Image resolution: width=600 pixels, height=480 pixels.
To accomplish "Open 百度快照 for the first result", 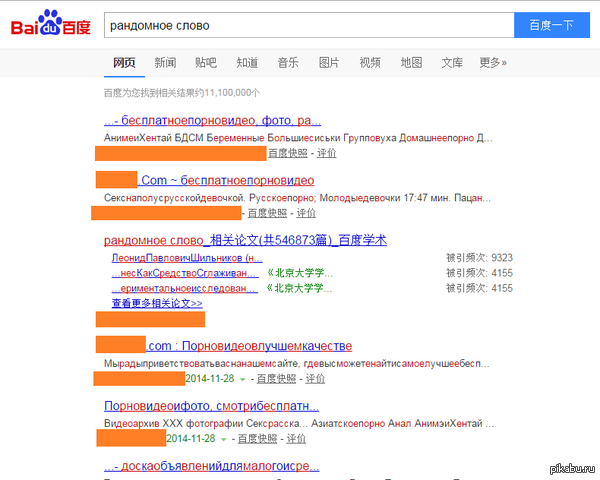I will [288, 153].
